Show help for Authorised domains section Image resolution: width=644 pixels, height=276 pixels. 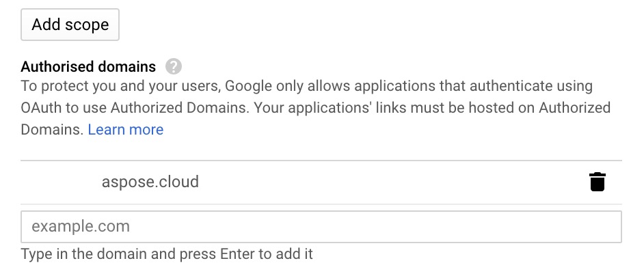174,66
